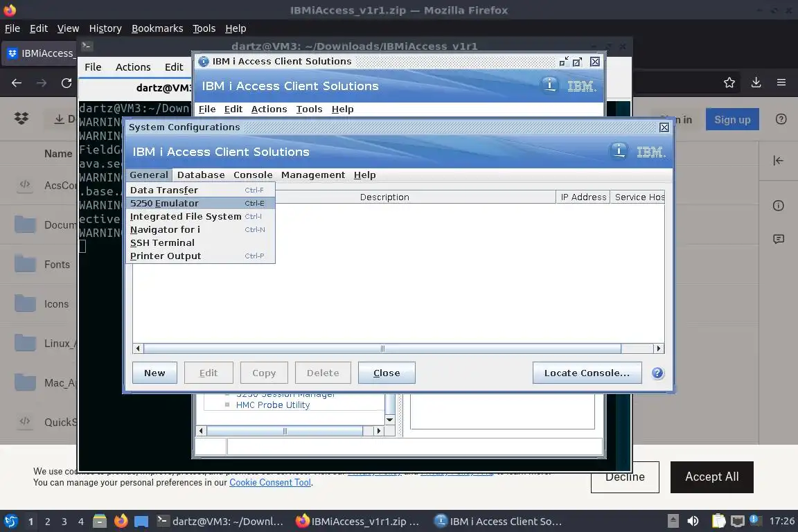Screen dimensions: 798x532
Task: Click the Dropbox logo icon
Action: pyautogui.click(x=21, y=118)
